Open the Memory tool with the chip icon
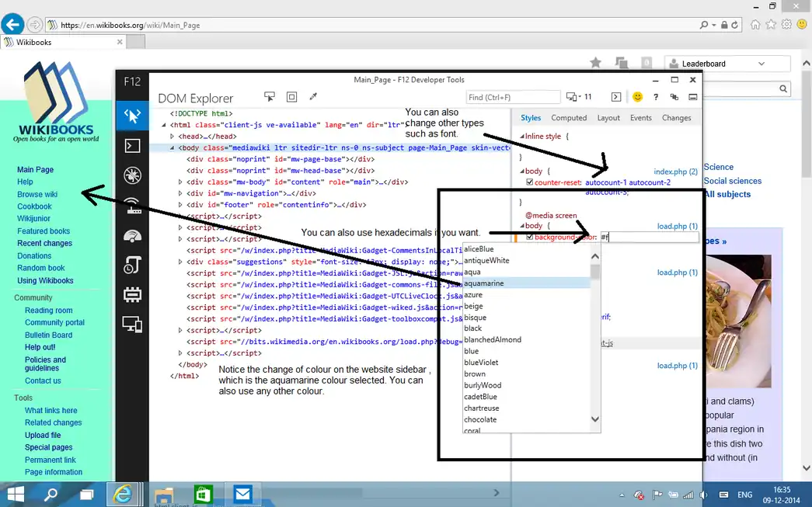Viewport: 812px width, 507px height. tap(132, 295)
